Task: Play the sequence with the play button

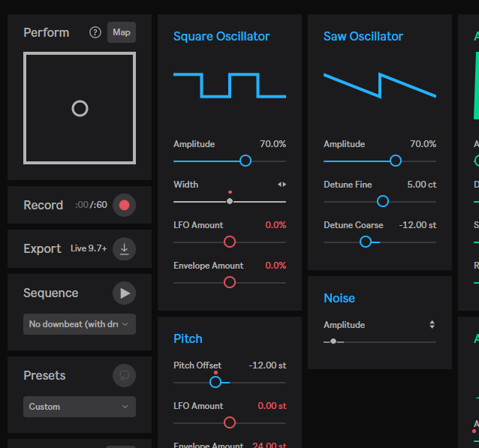Action: pos(125,293)
